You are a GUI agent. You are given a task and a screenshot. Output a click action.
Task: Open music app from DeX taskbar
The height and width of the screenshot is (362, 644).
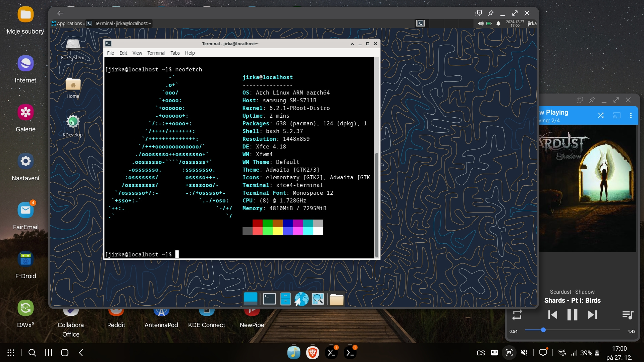point(294,352)
